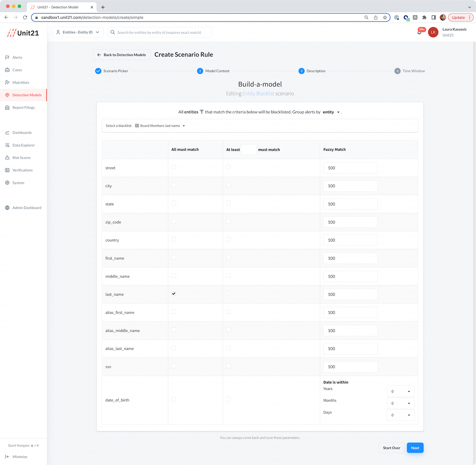The height and width of the screenshot is (465, 476).
Task: Check At least match for zip_code
Action: 228,221
